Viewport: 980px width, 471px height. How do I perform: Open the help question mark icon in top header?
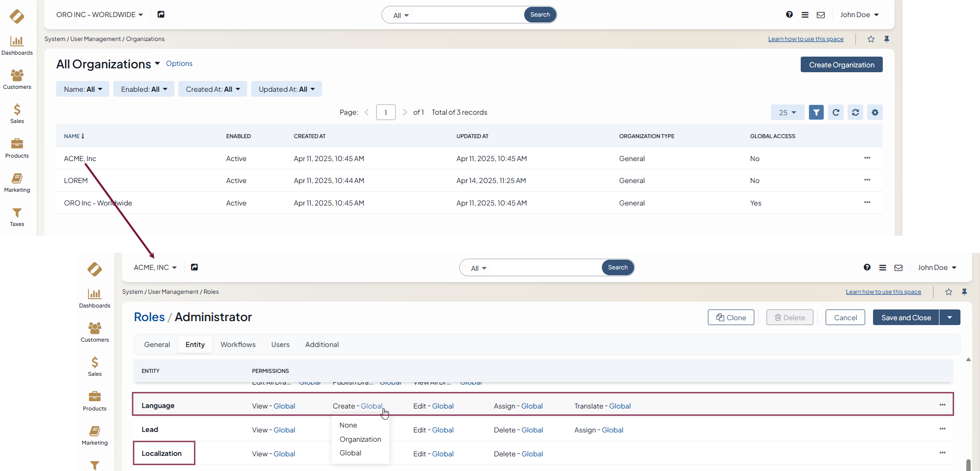[789, 15]
